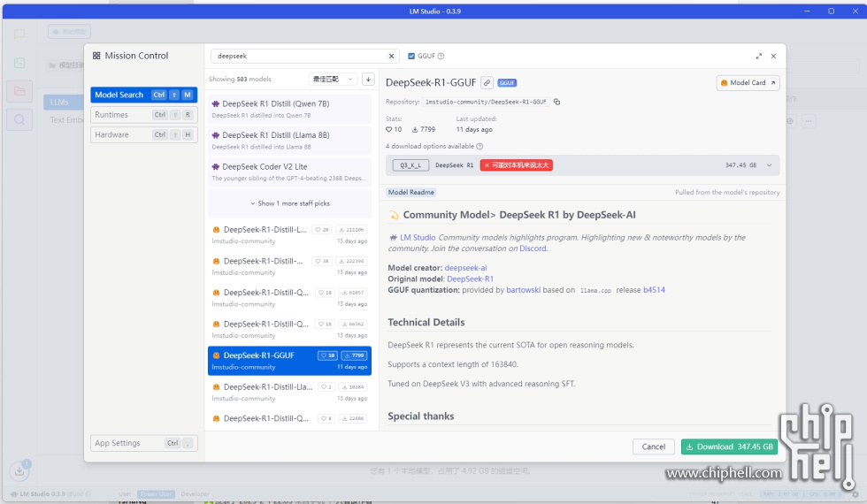This screenshot has height=504, width=867.
Task: Select User mode in status bar
Action: (x=125, y=494)
